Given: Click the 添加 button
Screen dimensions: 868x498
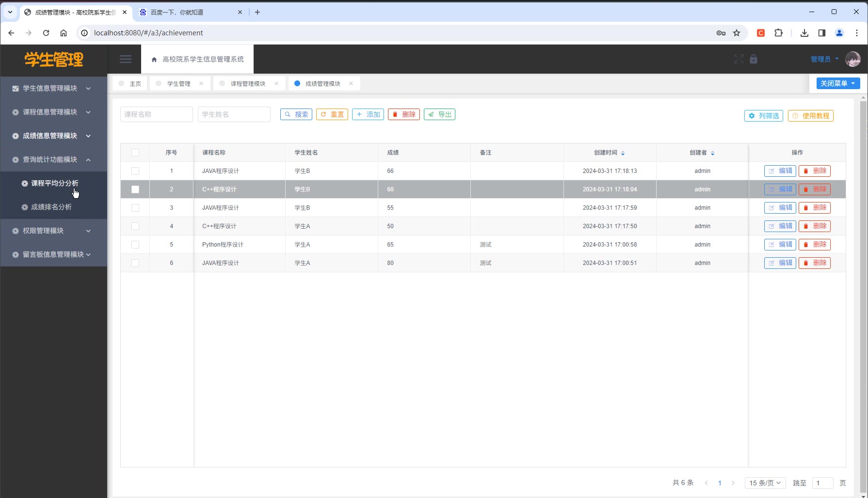Looking at the screenshot, I should [368, 114].
